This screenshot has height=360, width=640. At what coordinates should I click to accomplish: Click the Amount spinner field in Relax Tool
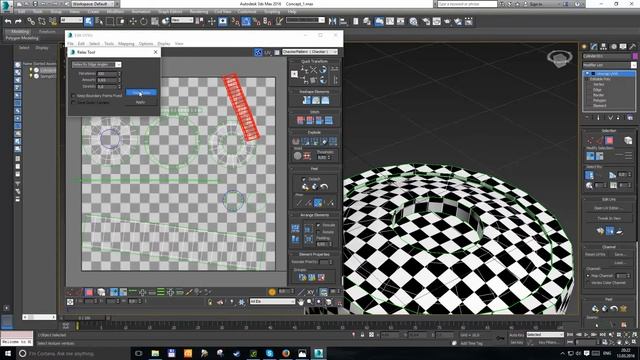(x=107, y=80)
